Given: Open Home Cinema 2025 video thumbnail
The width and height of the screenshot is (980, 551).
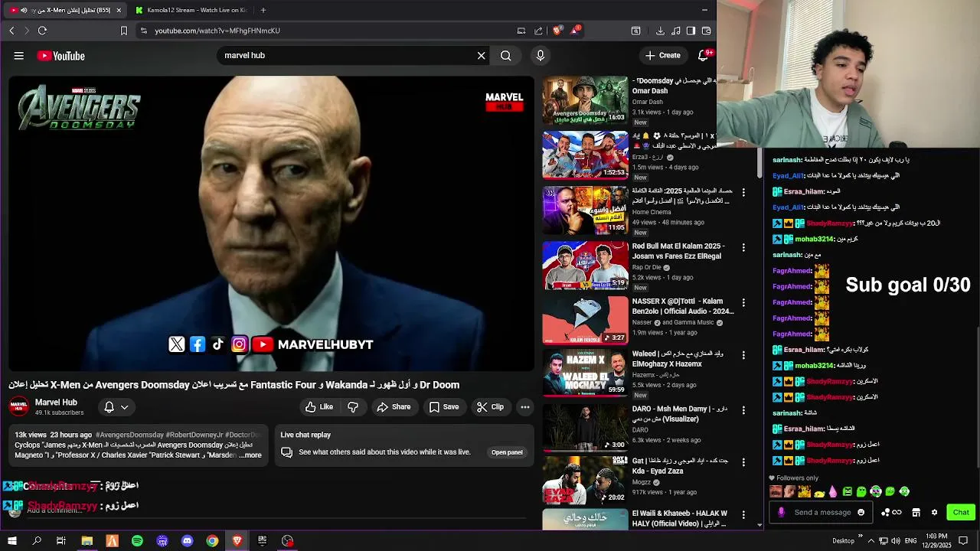Looking at the screenshot, I should point(585,210).
